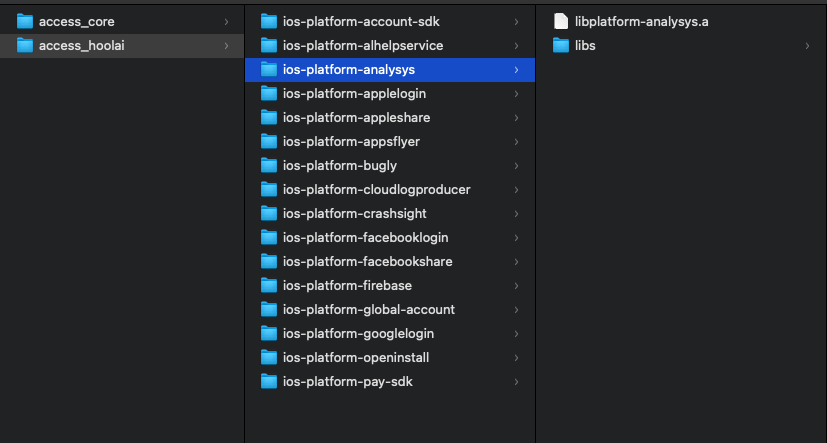Select the ios-platform-firebase folder icon
Image resolution: width=827 pixels, height=443 pixels.
pos(269,286)
